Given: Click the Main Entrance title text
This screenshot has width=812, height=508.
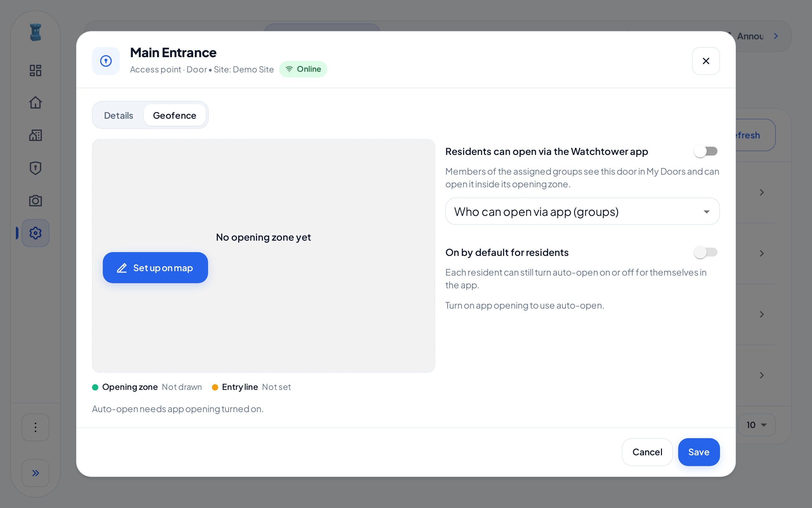Looking at the screenshot, I should tap(173, 53).
